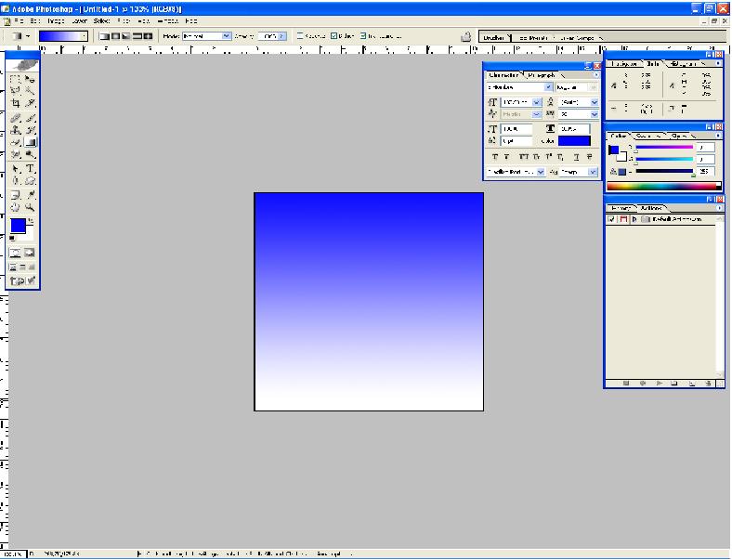The height and width of the screenshot is (560, 732).
Task: Open the font size dropdown
Action: [x=536, y=102]
